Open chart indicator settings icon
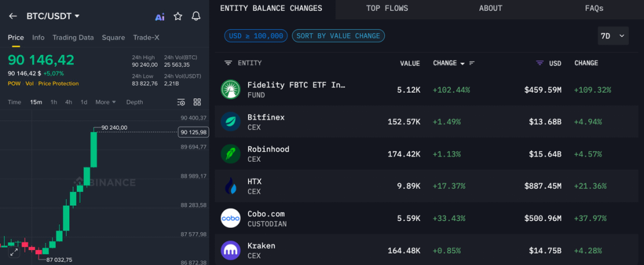Image resolution: width=644 pixels, height=265 pixels. [181, 102]
